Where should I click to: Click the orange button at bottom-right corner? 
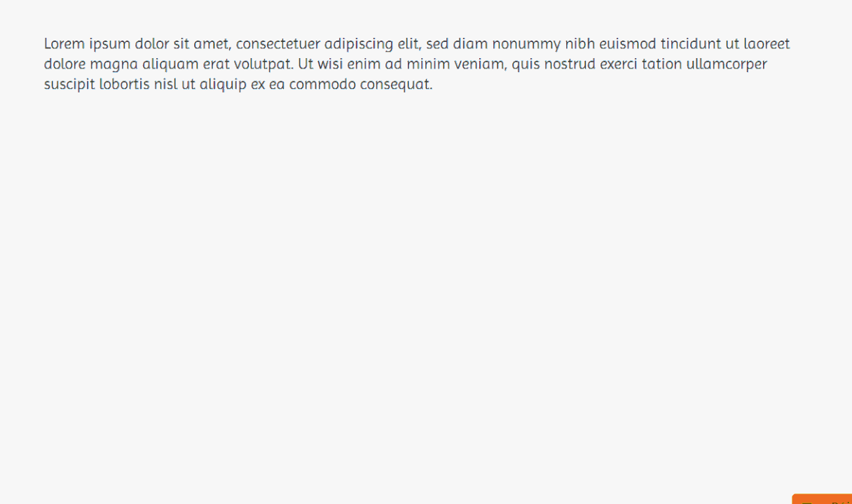(824, 499)
